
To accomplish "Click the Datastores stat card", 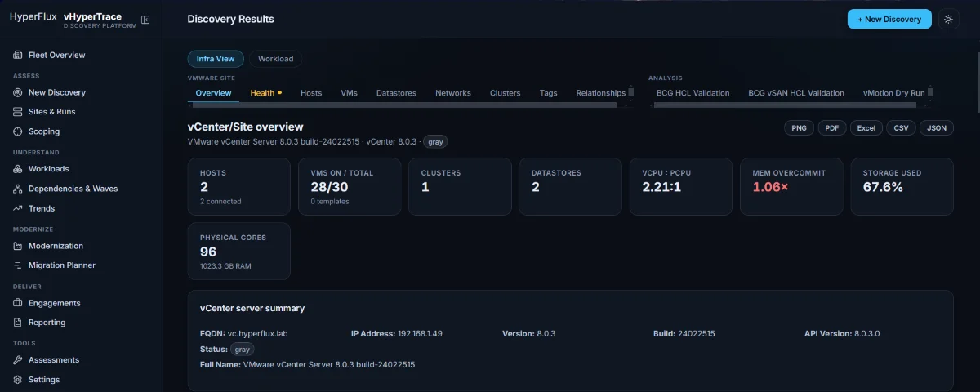I will coord(570,187).
